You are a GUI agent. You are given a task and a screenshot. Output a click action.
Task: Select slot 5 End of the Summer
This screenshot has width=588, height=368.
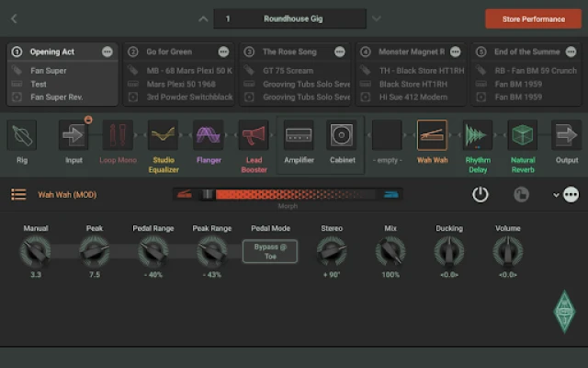coord(526,74)
